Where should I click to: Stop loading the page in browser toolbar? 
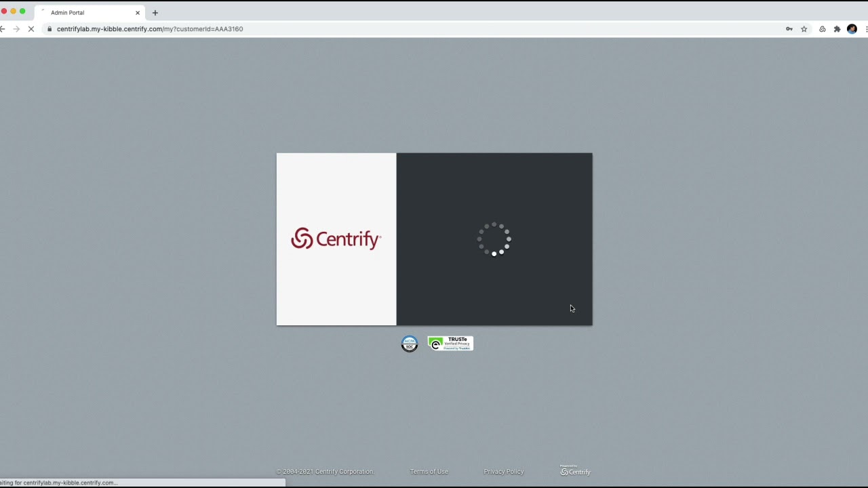31,29
